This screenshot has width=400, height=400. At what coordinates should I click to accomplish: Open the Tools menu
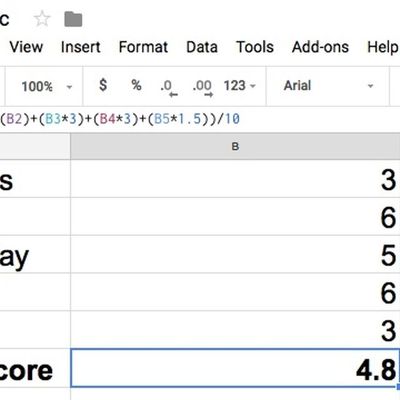pos(255,47)
